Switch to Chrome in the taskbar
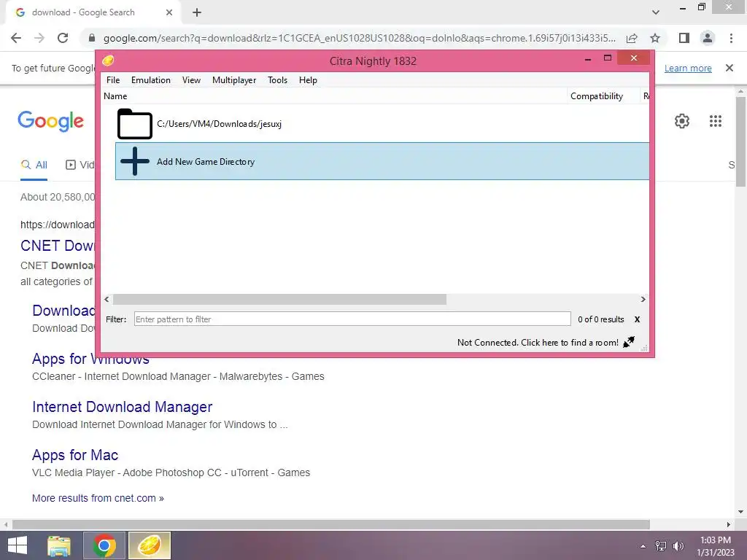This screenshot has height=560, width=747. tap(104, 545)
